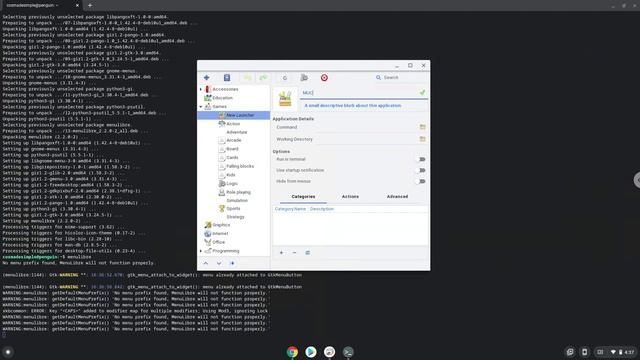The image size is (640, 360).
Task: Click the launcher's large application icon button
Action: point(285,99)
